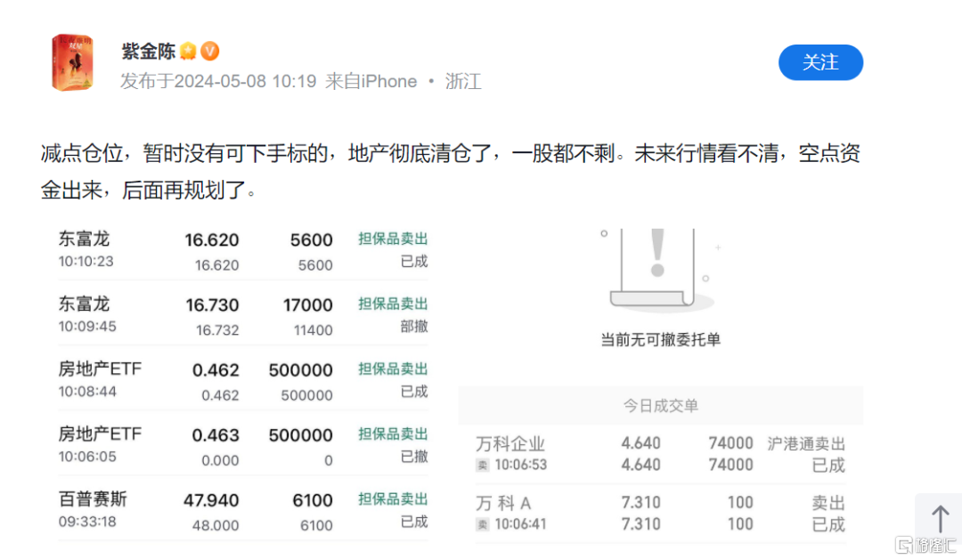Click the empty-list exclamation illustration

660,270
